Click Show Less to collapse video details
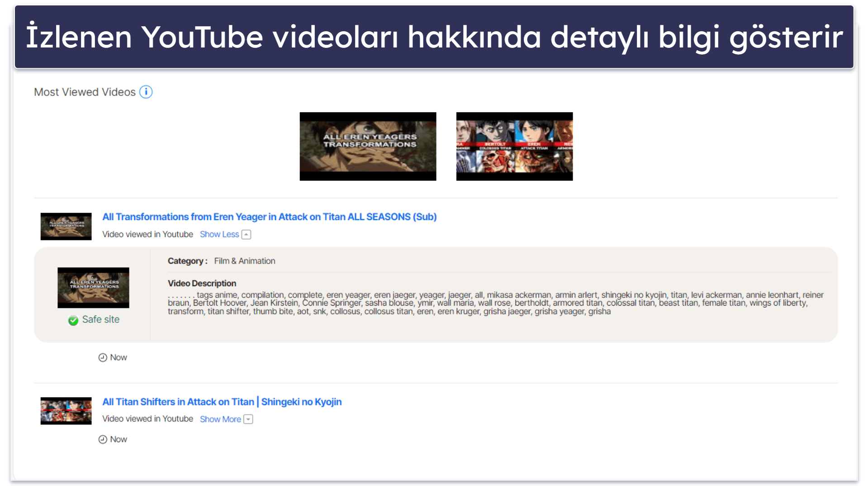Viewport: 868px width, 486px height. (x=219, y=234)
